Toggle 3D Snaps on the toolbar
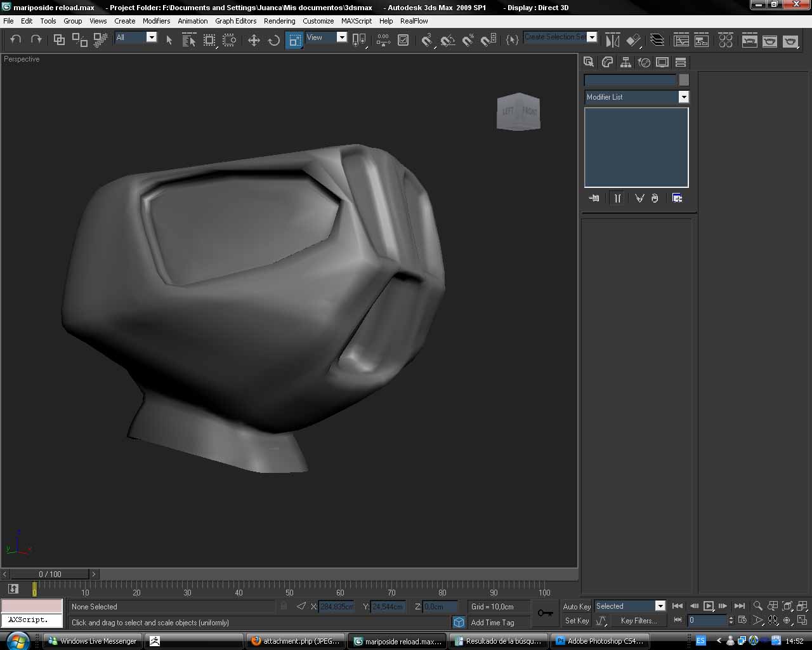812x650 pixels. pos(427,39)
